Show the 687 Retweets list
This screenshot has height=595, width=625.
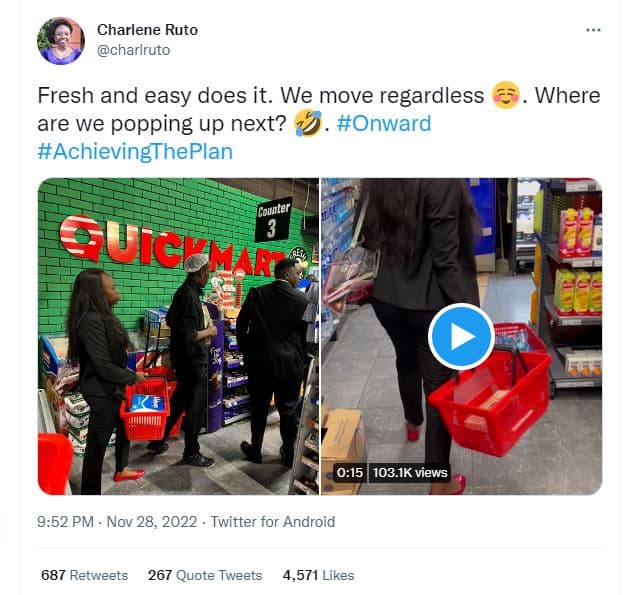(85, 575)
